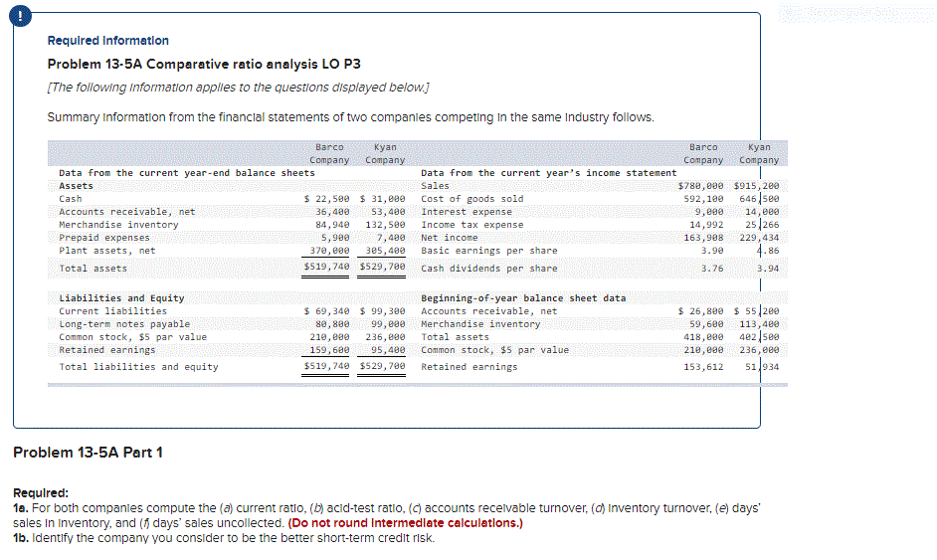Select the 'Problem 13-5A Part 1' heading
This screenshot has height=560, width=937.
point(88,453)
